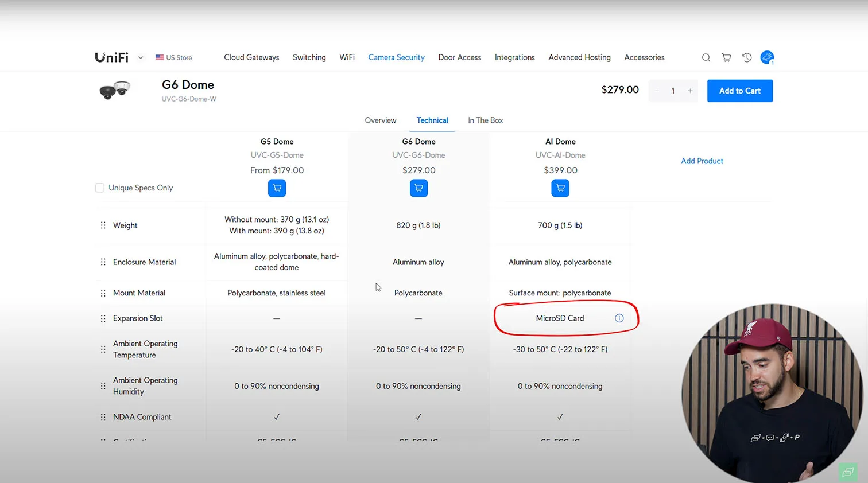Screen dimensions: 868x483
Task: Grab the Weight row drag handle
Action: [103, 225]
